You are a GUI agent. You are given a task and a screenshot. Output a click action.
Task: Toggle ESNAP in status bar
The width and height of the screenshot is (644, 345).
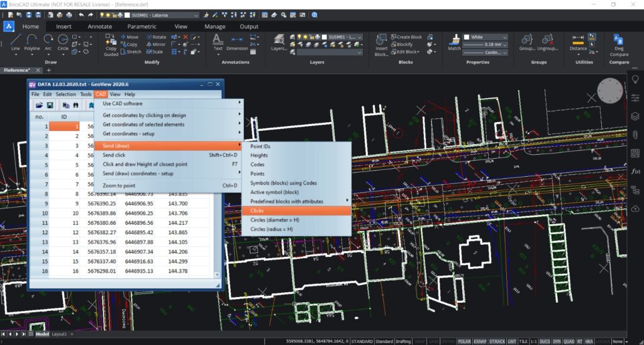pos(480,341)
